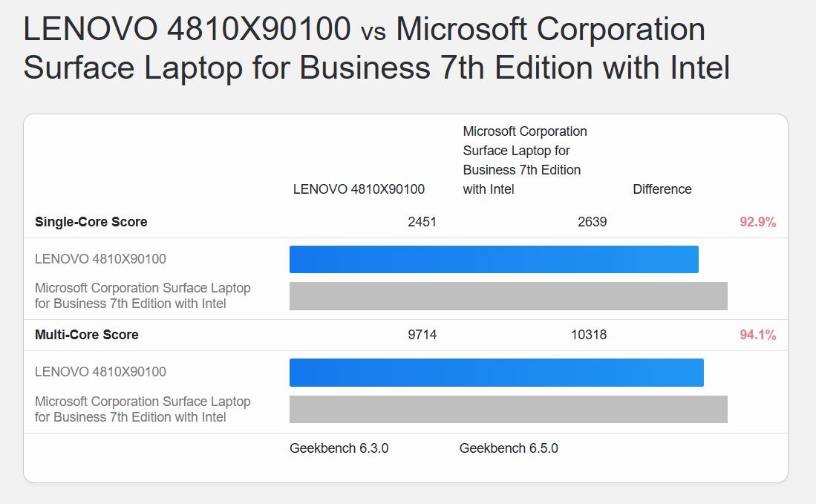Click the blue LENOVO Single-Core score bar

[x=494, y=259]
